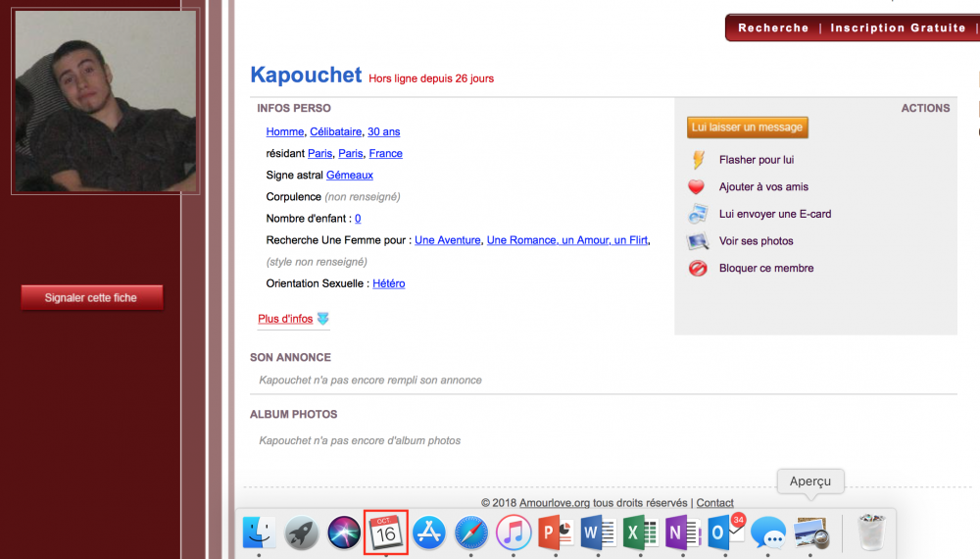Open the Une Aventure link
The width and height of the screenshot is (980, 559).
447,240
